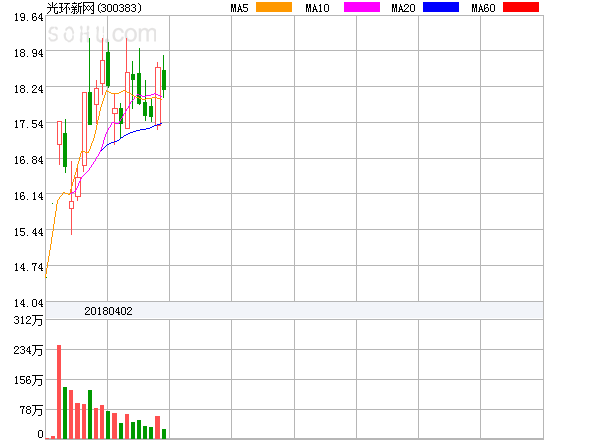Click the stock title 光环新网(300383)
The image size is (600, 440).
click(94, 8)
